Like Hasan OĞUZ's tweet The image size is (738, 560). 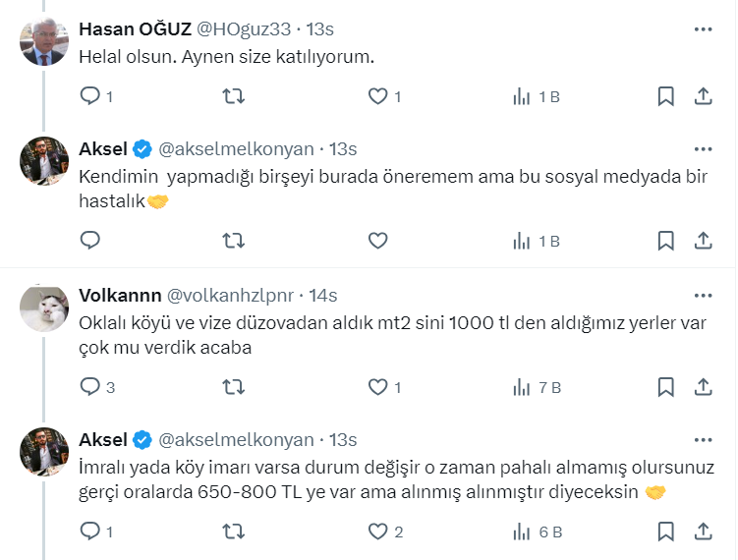377,96
